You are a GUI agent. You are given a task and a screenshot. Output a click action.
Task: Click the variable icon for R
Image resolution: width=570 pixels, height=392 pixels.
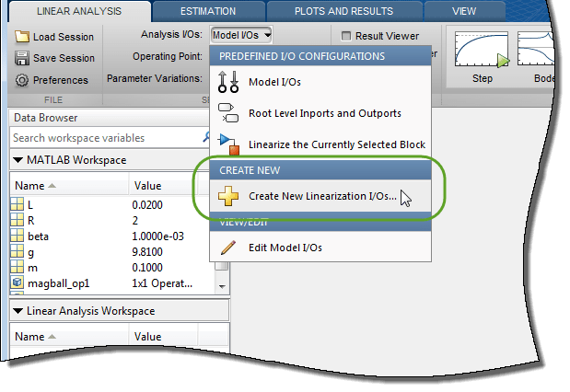17,220
